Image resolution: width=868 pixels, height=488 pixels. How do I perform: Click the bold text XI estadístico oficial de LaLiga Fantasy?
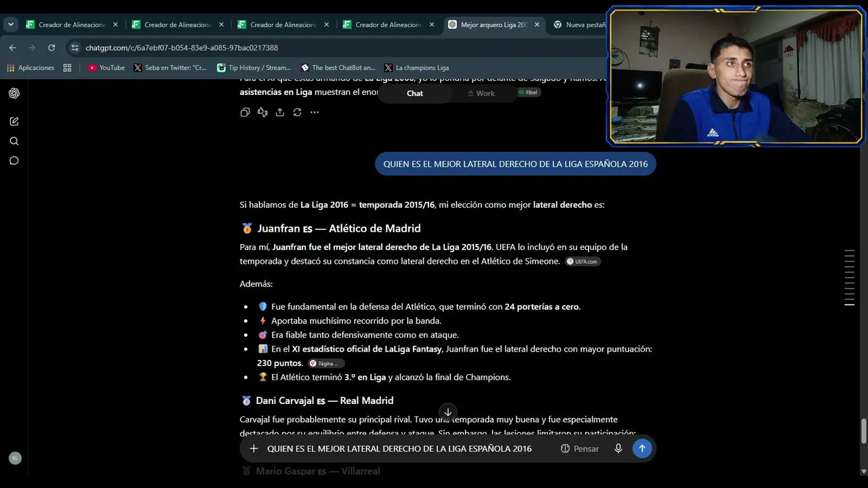point(367,349)
